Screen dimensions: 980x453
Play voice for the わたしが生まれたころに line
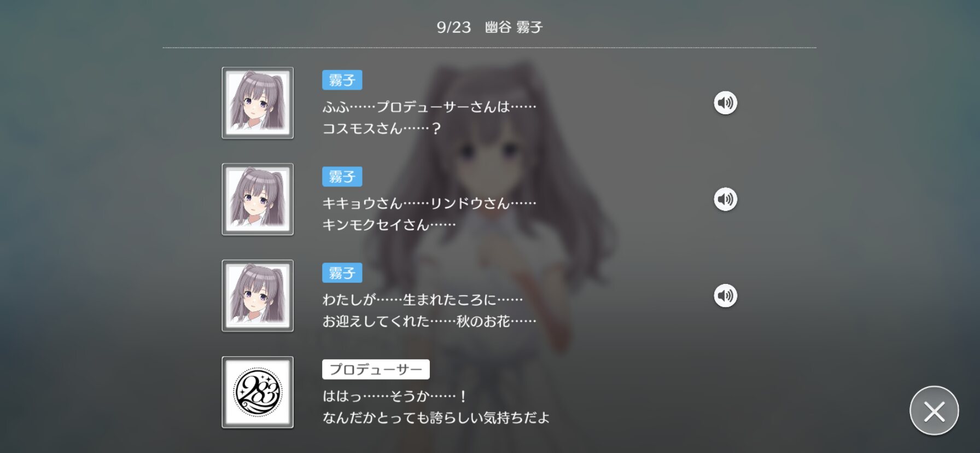coord(725,296)
